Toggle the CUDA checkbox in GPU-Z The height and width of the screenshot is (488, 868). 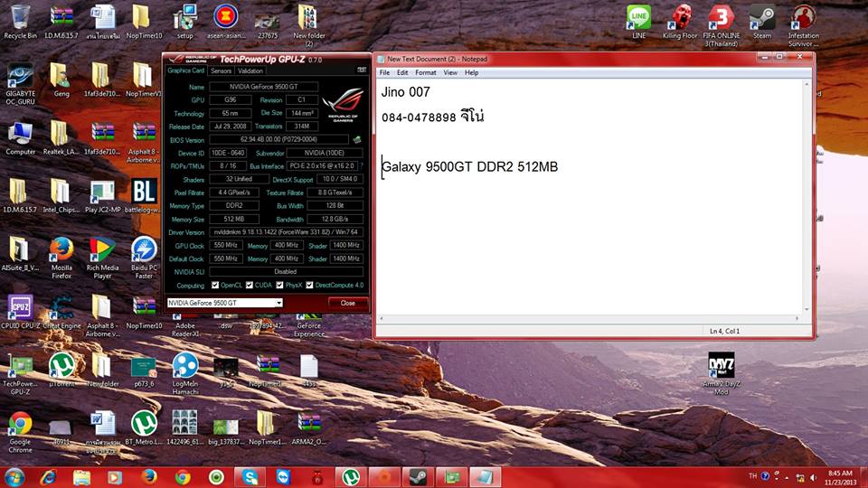250,285
